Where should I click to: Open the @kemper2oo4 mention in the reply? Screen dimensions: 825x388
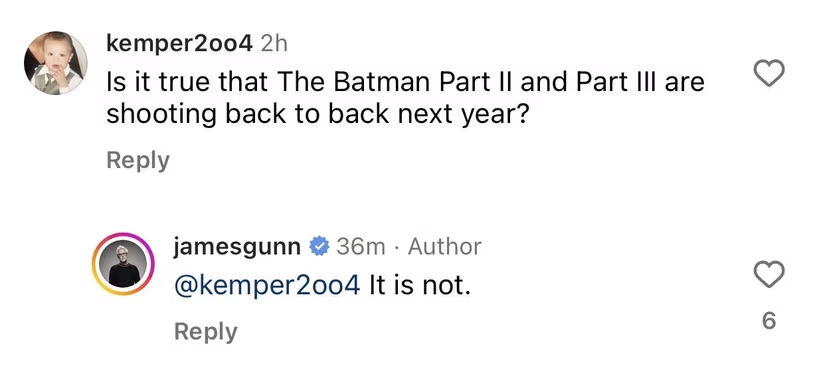tap(267, 286)
